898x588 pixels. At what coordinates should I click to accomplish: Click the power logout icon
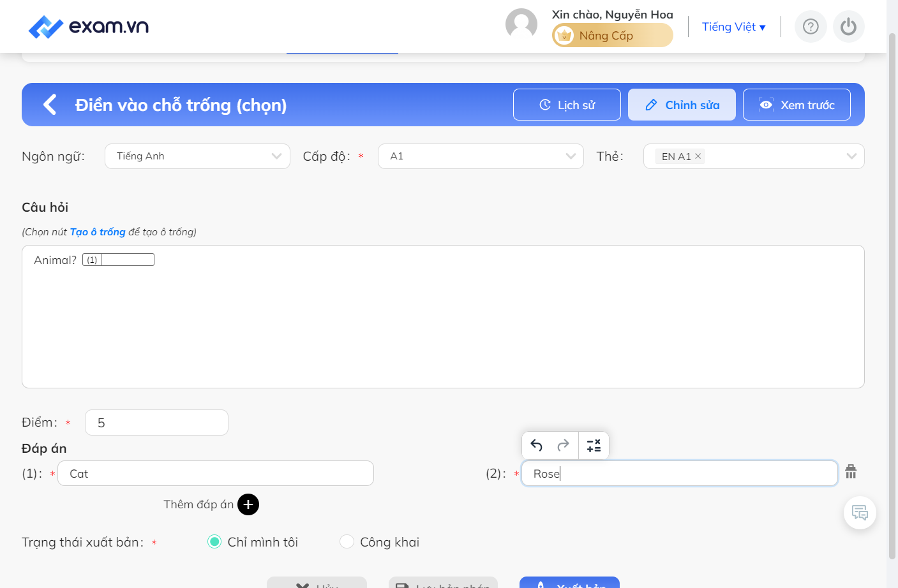pyautogui.click(x=848, y=26)
